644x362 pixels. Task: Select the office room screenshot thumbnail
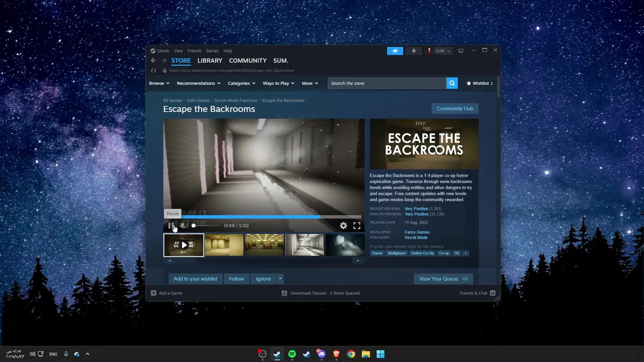point(264,245)
